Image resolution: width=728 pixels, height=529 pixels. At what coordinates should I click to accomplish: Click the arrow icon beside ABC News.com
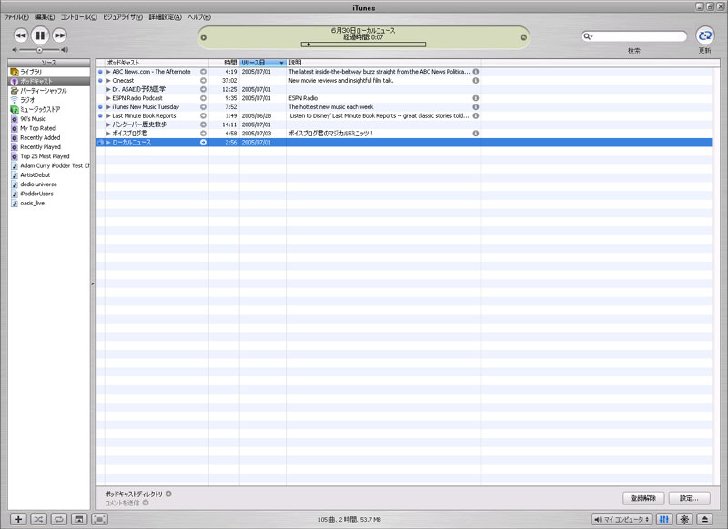(203, 72)
